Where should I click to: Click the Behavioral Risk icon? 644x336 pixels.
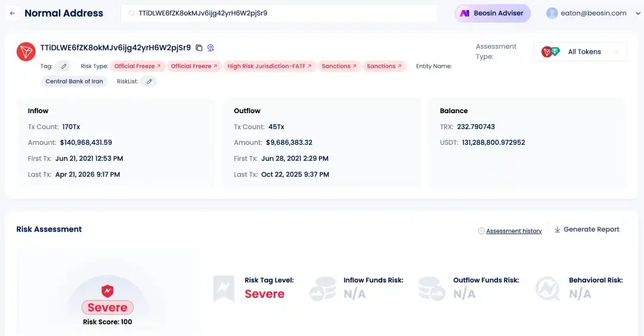547,288
